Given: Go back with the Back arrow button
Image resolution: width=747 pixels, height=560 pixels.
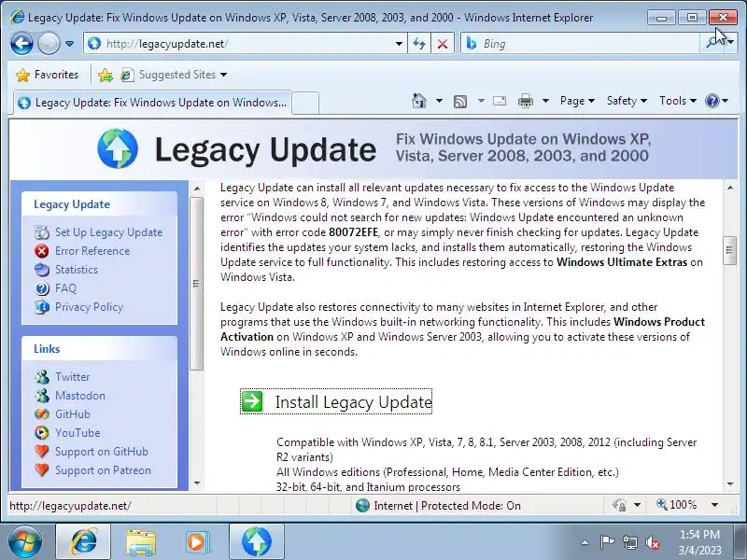Looking at the screenshot, I should coord(21,44).
